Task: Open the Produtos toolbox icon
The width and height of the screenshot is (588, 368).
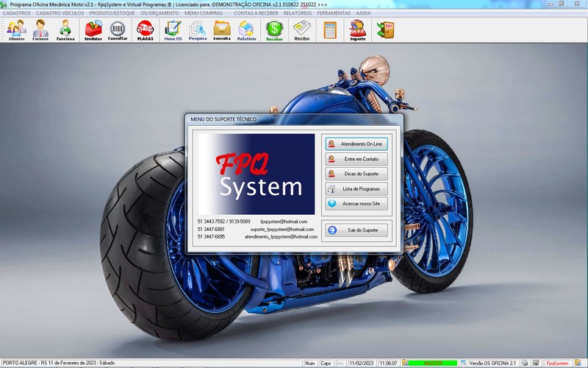Action: pyautogui.click(x=93, y=30)
